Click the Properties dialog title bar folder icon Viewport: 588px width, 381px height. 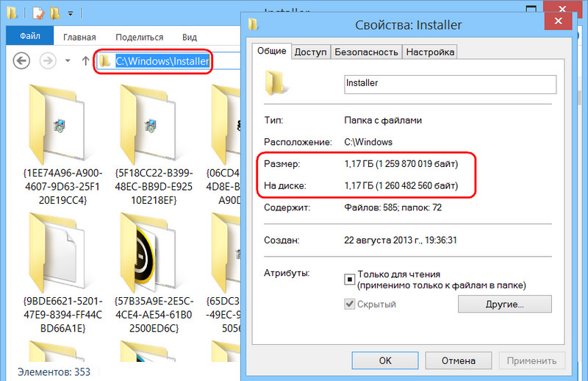click(x=253, y=24)
